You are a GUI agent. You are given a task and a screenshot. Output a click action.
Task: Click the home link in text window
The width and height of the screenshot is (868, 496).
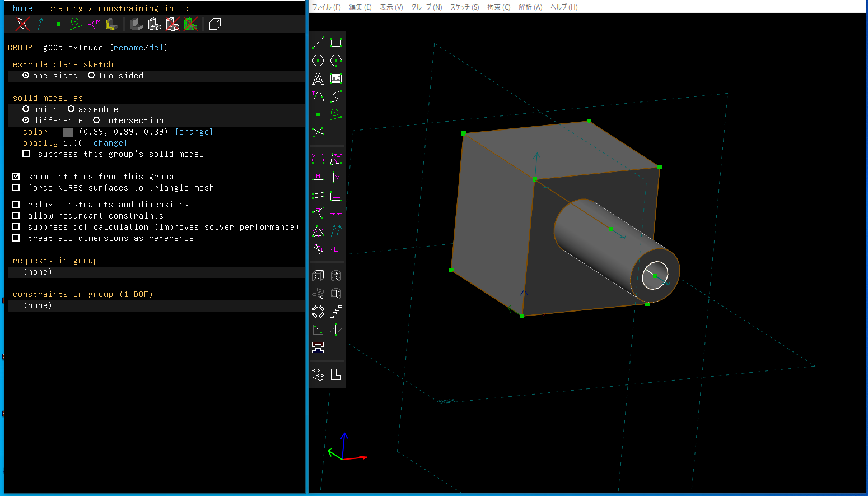22,8
